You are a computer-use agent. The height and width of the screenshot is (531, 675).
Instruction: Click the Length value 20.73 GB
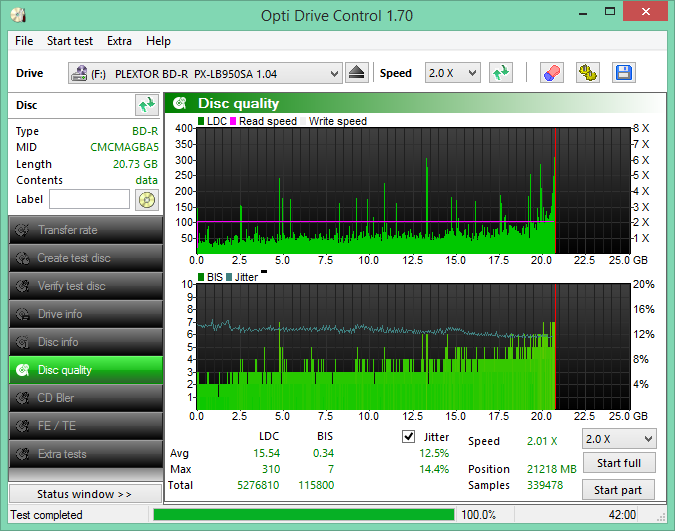[135, 164]
